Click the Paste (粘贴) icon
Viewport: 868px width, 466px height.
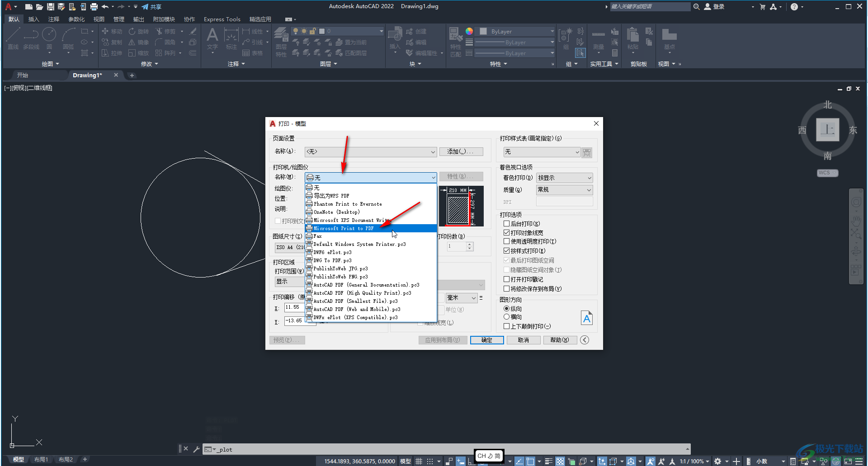coord(633,39)
